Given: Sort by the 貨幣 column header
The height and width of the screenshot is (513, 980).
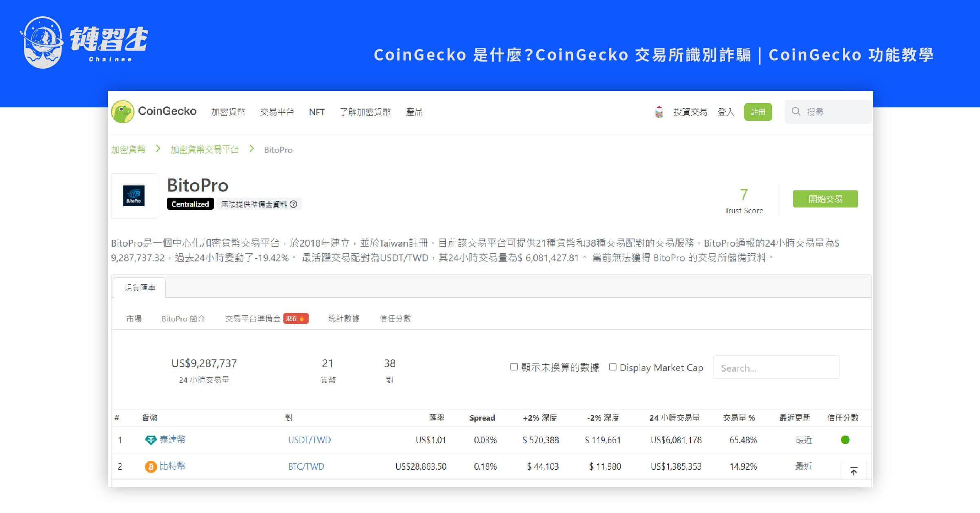Looking at the screenshot, I should pos(150,418).
